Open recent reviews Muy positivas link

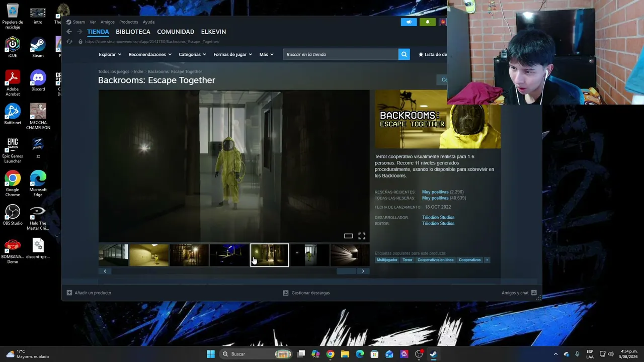[435, 192]
